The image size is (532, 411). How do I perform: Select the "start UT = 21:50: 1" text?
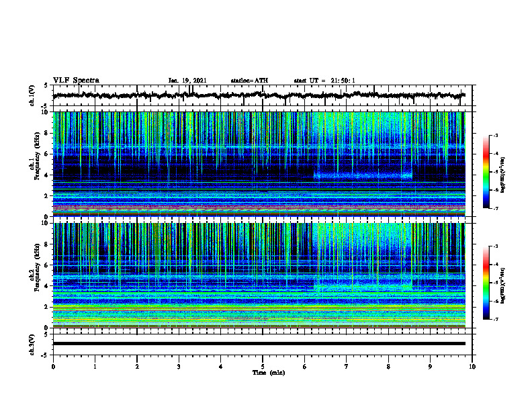pyautogui.click(x=324, y=81)
